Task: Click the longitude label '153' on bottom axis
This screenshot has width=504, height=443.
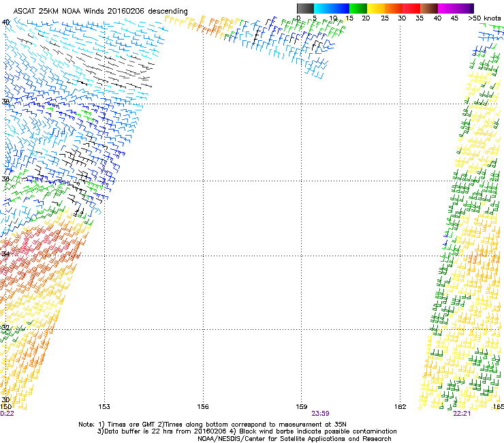Action: [104, 407]
